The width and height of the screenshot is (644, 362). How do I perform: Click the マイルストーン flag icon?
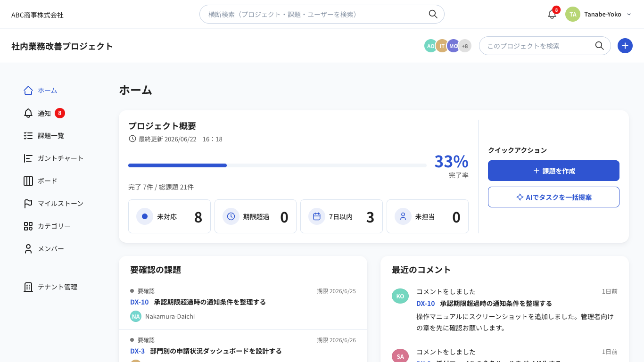tap(28, 204)
